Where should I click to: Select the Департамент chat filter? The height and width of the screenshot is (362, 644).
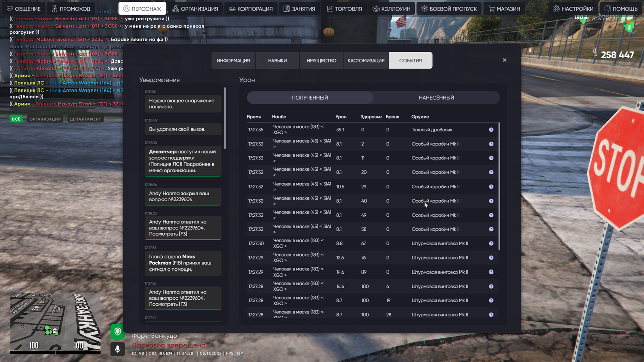pyautogui.click(x=85, y=119)
